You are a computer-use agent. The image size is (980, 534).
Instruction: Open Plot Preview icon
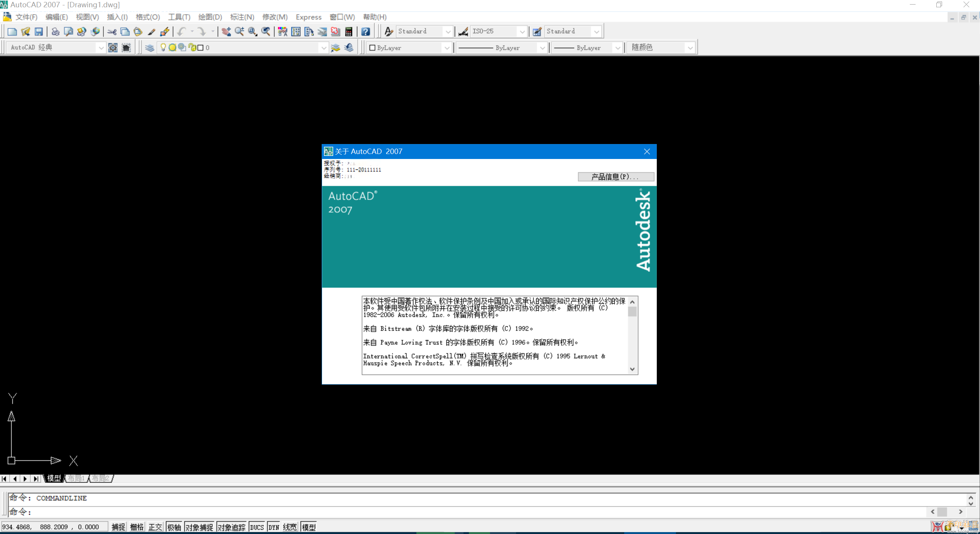point(69,31)
